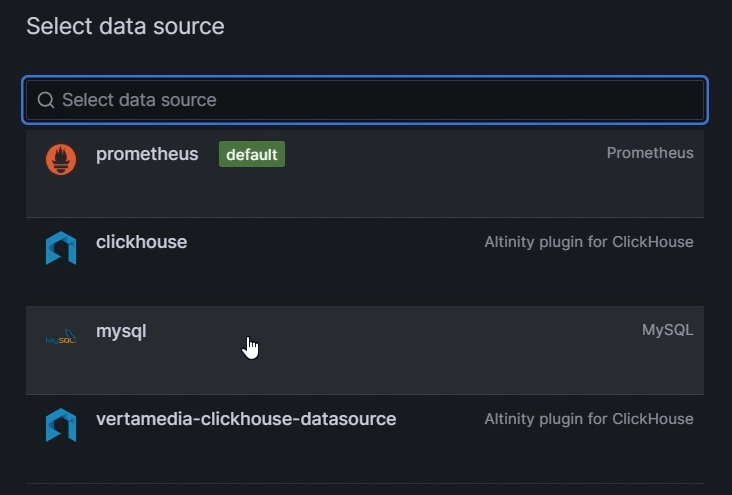
Task: Click the clickhouse data source icon
Action: [61, 248]
